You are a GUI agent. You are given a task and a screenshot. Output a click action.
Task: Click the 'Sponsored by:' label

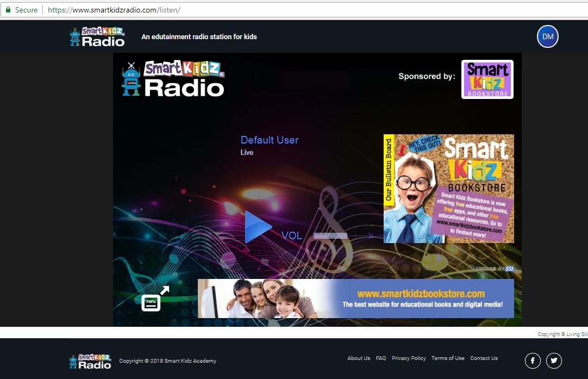pos(427,76)
